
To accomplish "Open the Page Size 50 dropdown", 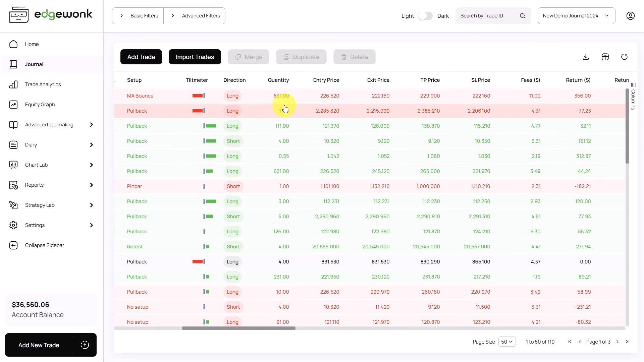I will (x=507, y=342).
